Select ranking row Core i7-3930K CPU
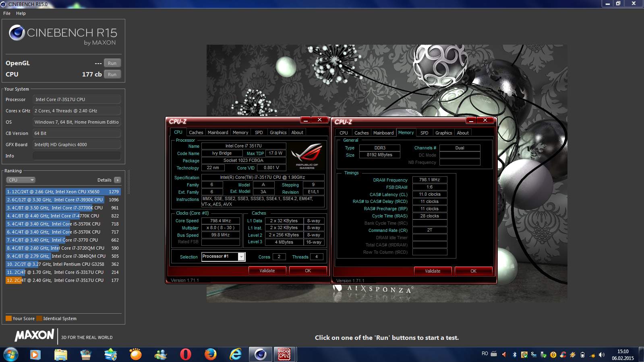This screenshot has width=644, height=362. [x=63, y=200]
